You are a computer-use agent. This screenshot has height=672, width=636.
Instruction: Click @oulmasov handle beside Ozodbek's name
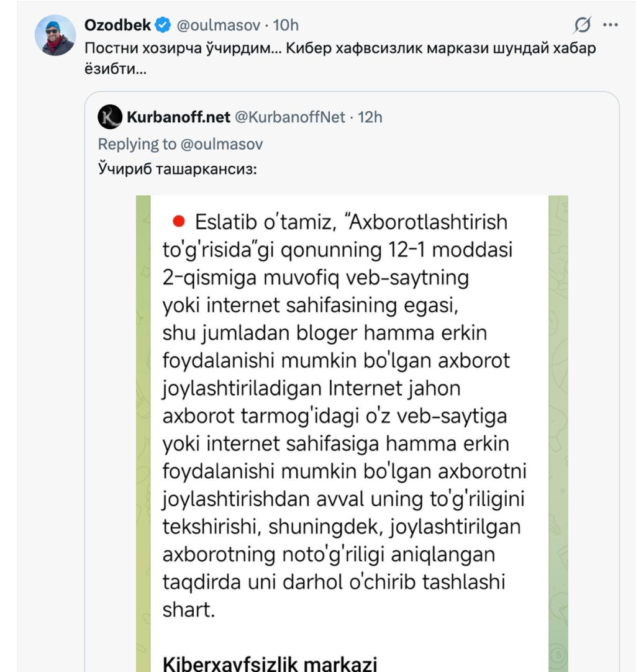pyautogui.click(x=217, y=25)
